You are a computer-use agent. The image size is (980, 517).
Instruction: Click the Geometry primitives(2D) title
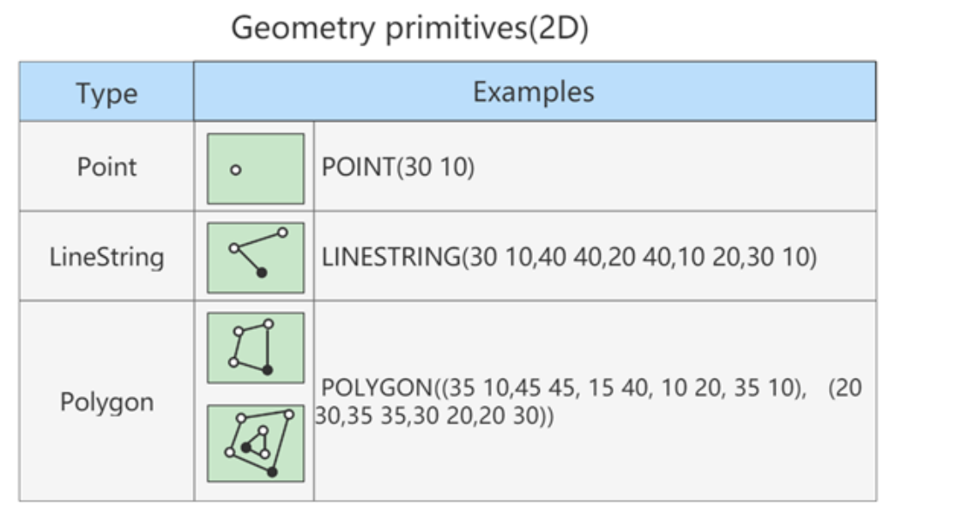410,28
